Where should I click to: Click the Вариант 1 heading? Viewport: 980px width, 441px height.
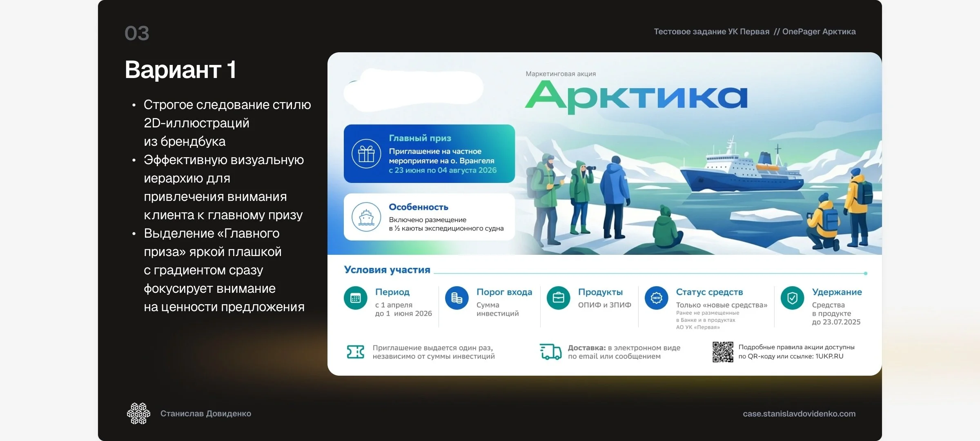click(180, 69)
